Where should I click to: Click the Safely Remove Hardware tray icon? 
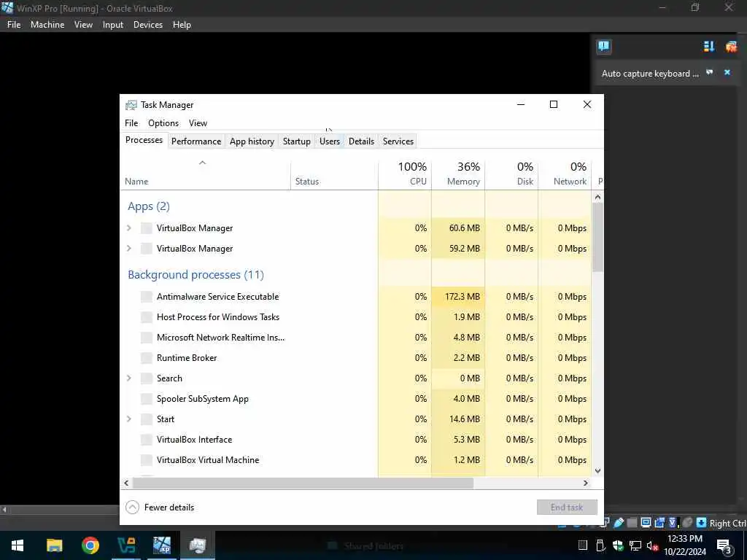click(600, 545)
